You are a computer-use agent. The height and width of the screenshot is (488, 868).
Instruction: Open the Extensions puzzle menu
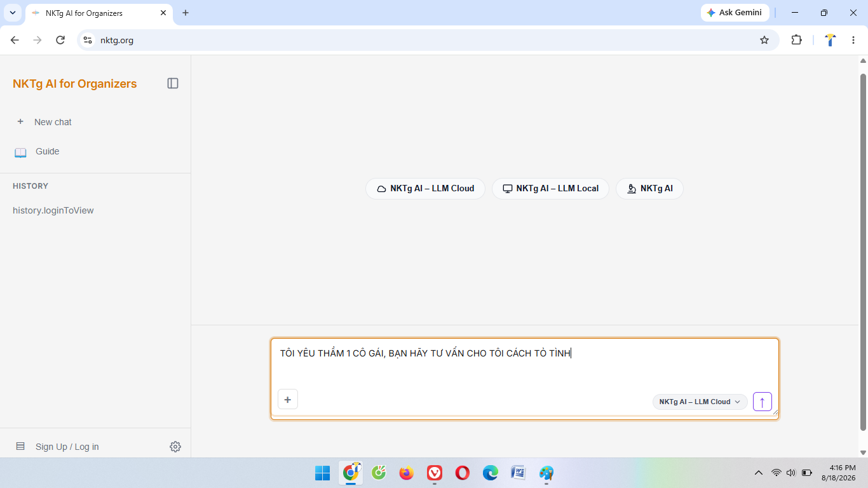point(797,40)
